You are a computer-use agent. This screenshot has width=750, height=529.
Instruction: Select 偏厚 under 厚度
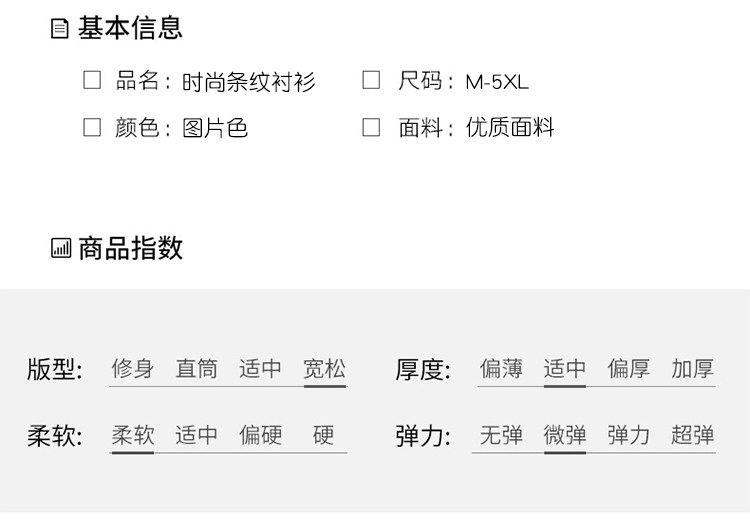(x=629, y=369)
